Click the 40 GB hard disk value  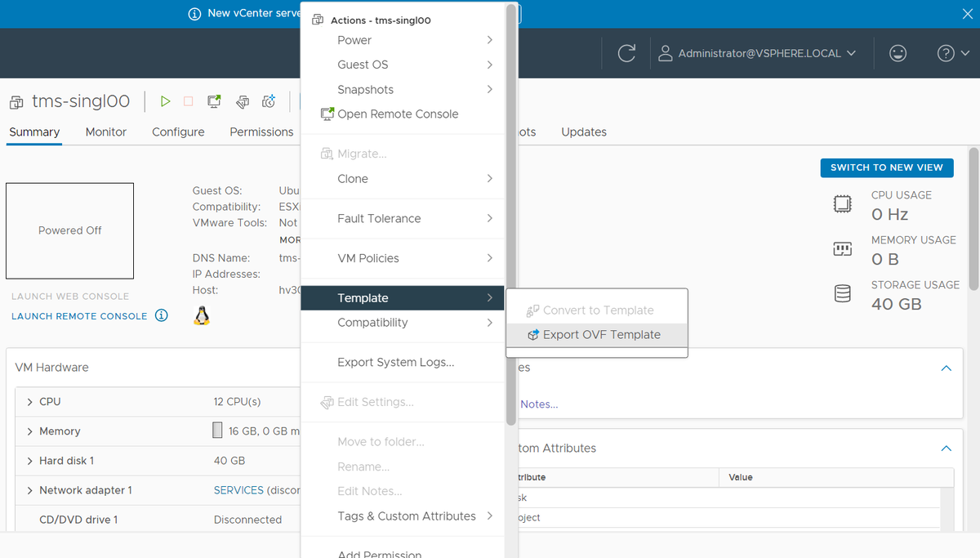[x=229, y=461]
